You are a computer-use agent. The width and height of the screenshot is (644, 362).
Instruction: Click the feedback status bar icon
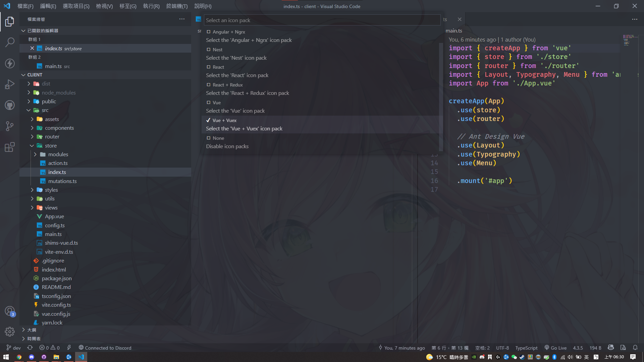[623, 348]
